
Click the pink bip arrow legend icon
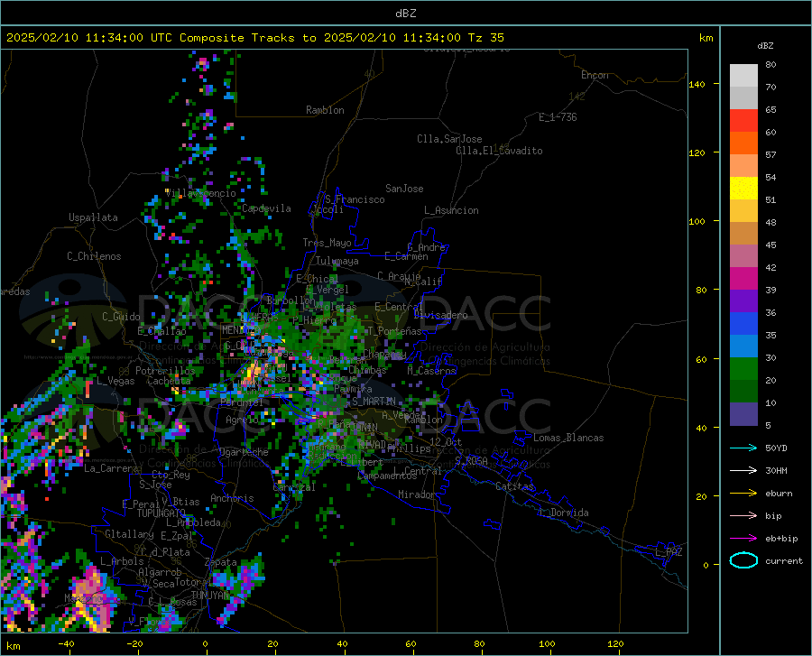(743, 515)
